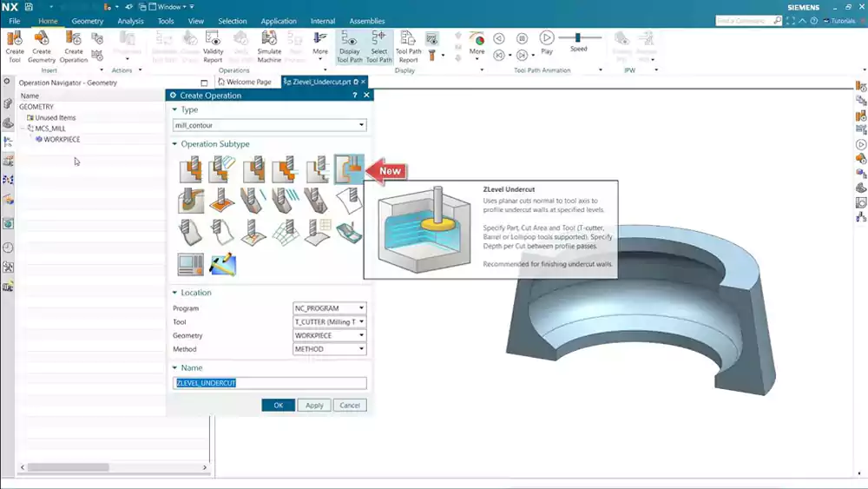Select the hammer and pencil subtype icon

[x=222, y=264]
